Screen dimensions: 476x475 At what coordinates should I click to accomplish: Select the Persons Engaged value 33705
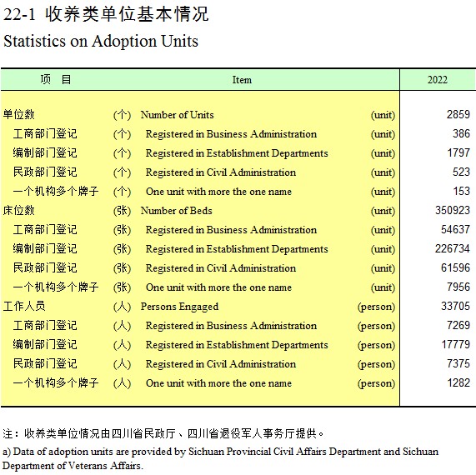tap(455, 306)
